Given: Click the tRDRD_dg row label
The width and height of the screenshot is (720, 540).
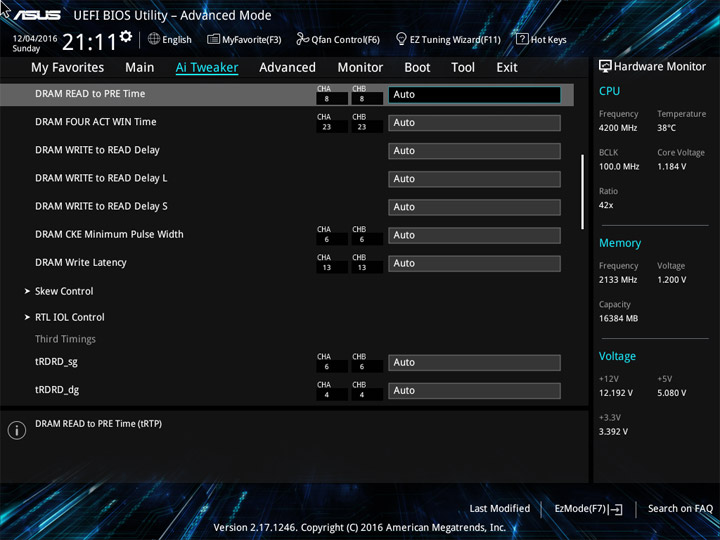Looking at the screenshot, I should (x=57, y=390).
